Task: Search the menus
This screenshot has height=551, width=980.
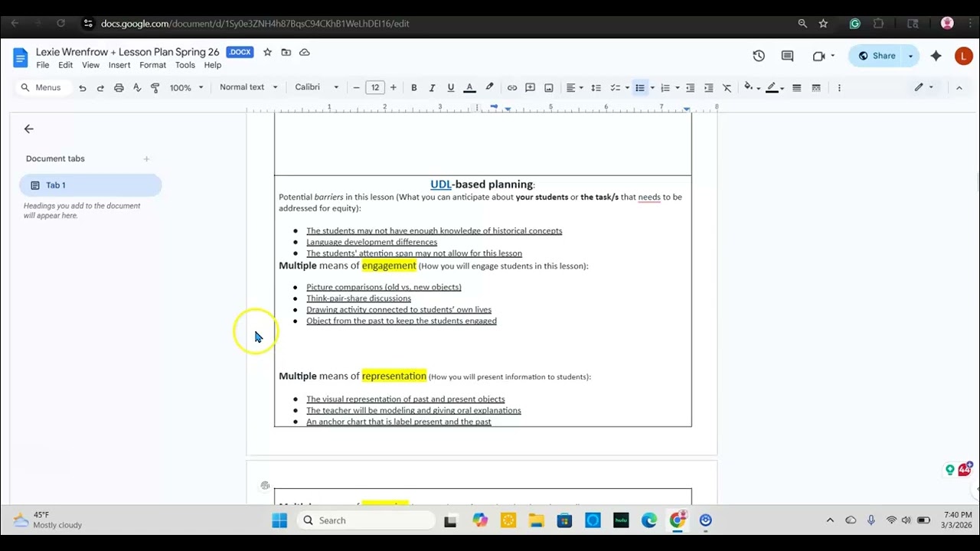Action: 41,87
